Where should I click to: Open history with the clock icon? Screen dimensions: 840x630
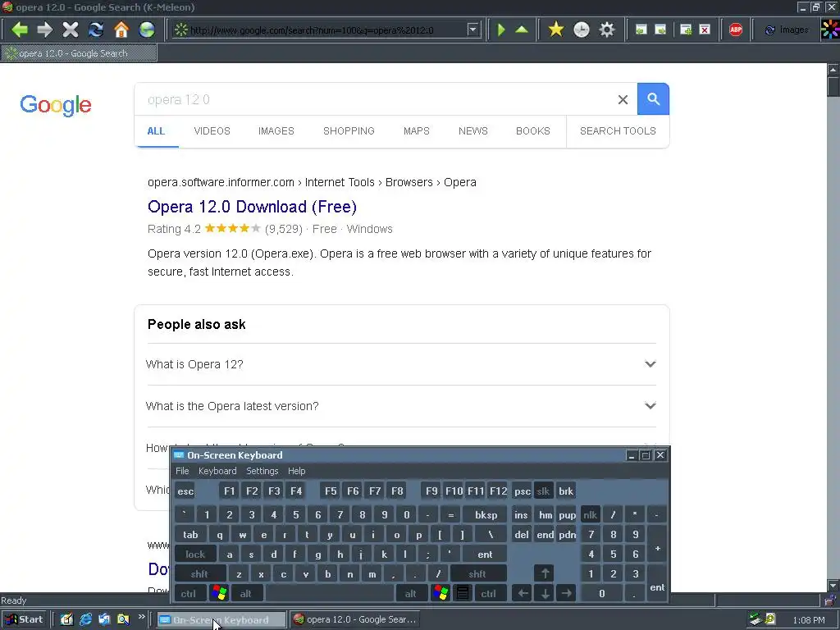[x=582, y=30]
